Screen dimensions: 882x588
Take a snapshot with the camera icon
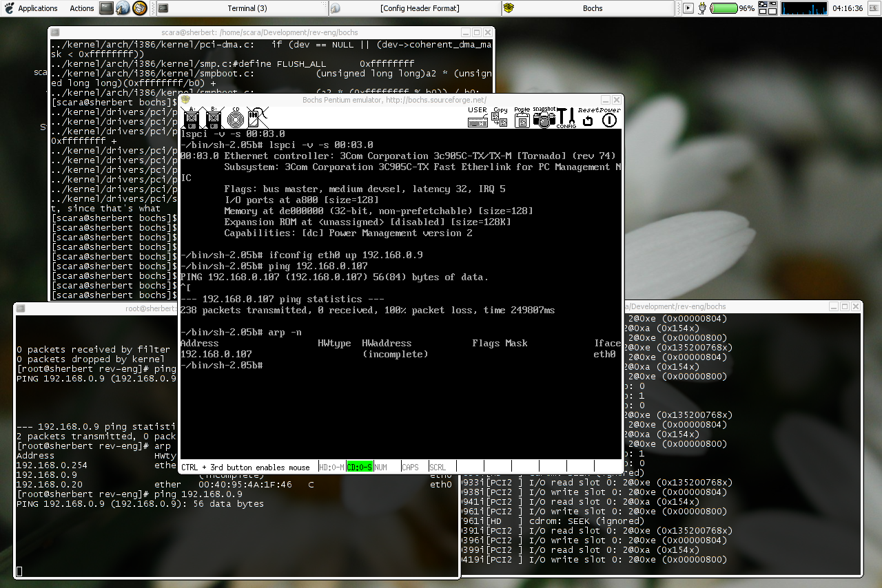544,118
